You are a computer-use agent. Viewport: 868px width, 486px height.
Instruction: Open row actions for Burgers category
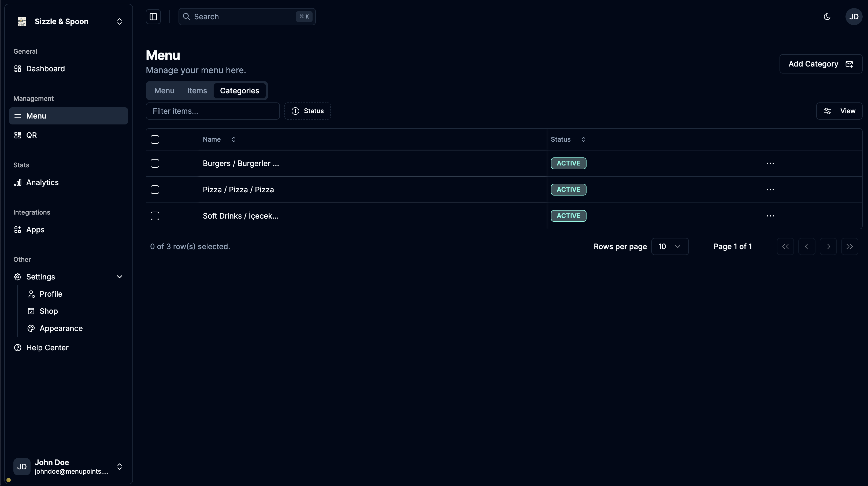pyautogui.click(x=770, y=163)
